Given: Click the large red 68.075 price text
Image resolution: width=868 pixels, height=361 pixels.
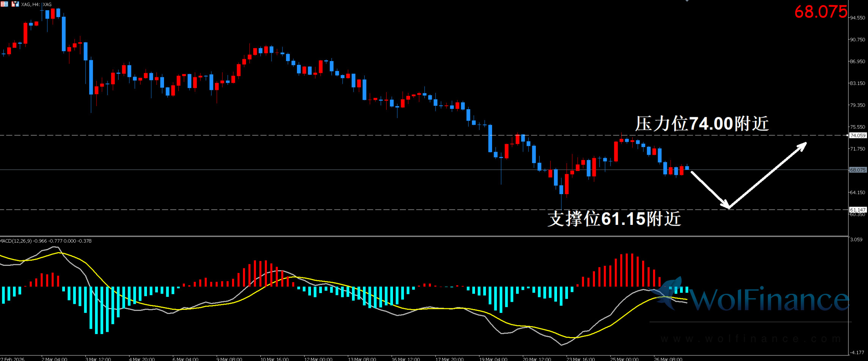Looking at the screenshot, I should click(821, 12).
